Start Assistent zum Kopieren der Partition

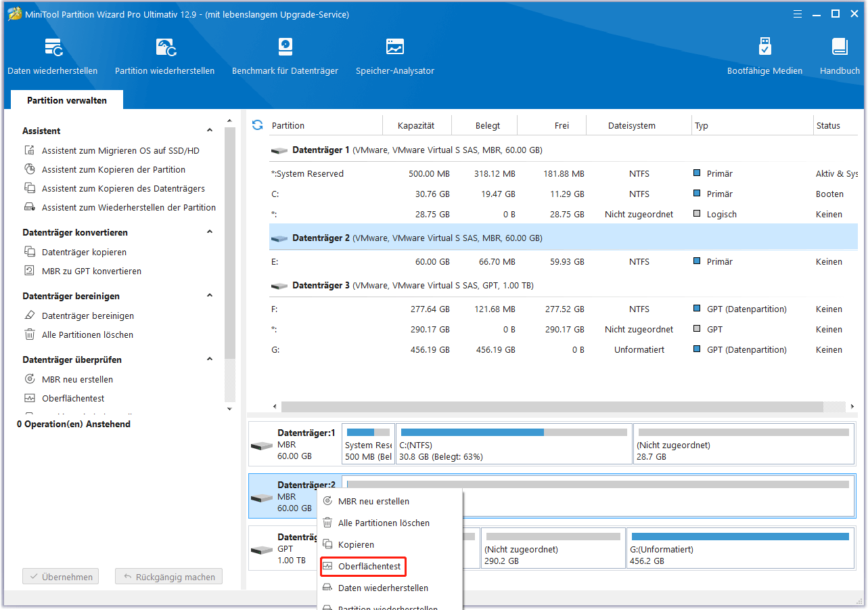point(114,170)
